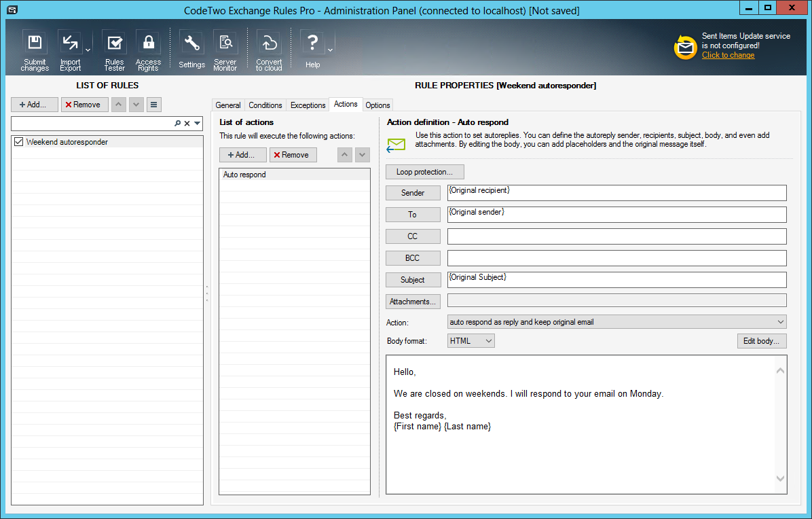Open Access Rights

pos(148,50)
